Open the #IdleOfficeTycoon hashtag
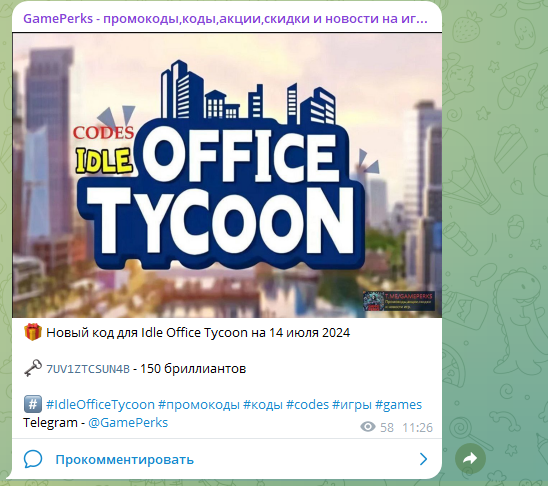 (x=100, y=405)
